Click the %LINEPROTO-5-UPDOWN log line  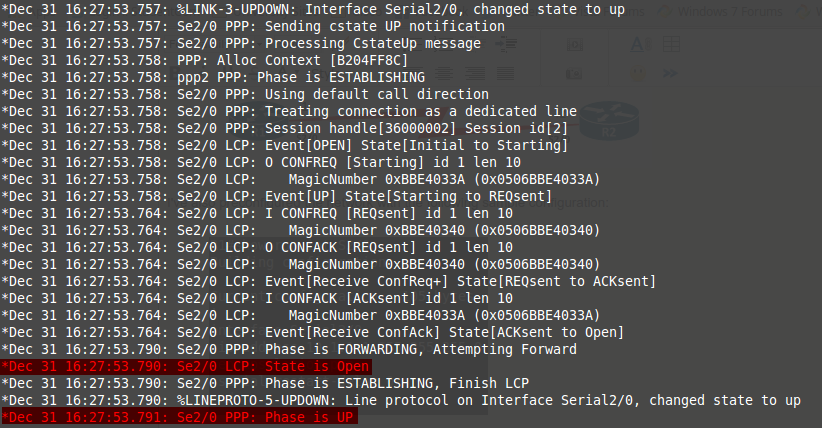coord(400,400)
